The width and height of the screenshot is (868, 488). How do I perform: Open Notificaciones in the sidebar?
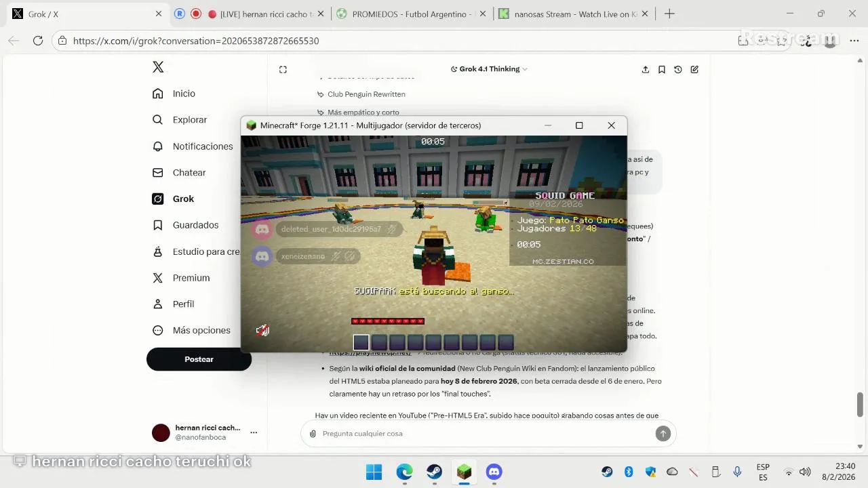193,146
